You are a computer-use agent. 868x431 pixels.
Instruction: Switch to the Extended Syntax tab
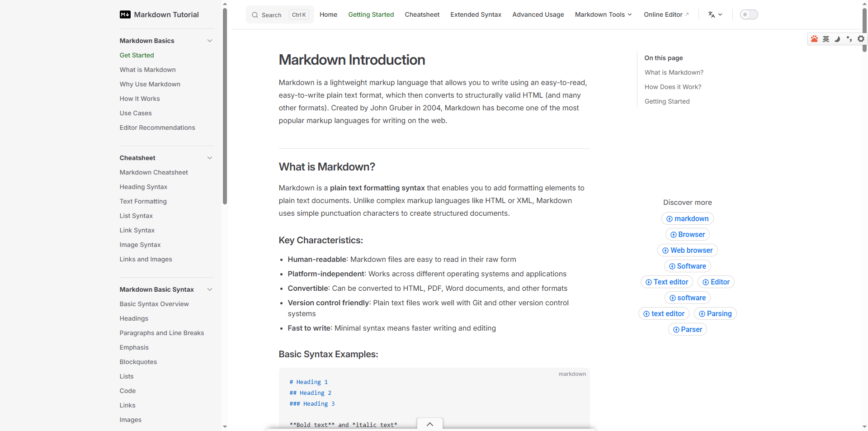476,14
